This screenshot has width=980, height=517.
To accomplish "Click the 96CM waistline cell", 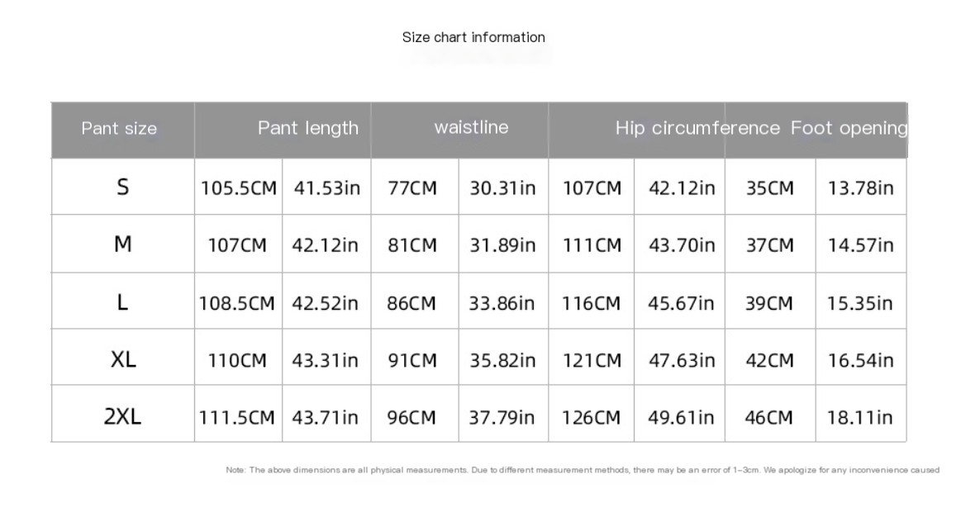I will click(412, 417).
